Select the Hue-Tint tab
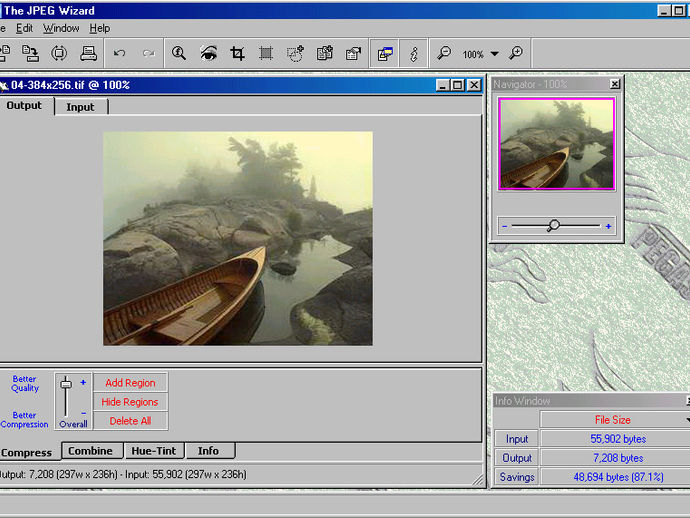Image resolution: width=690 pixels, height=518 pixels. coord(154,451)
